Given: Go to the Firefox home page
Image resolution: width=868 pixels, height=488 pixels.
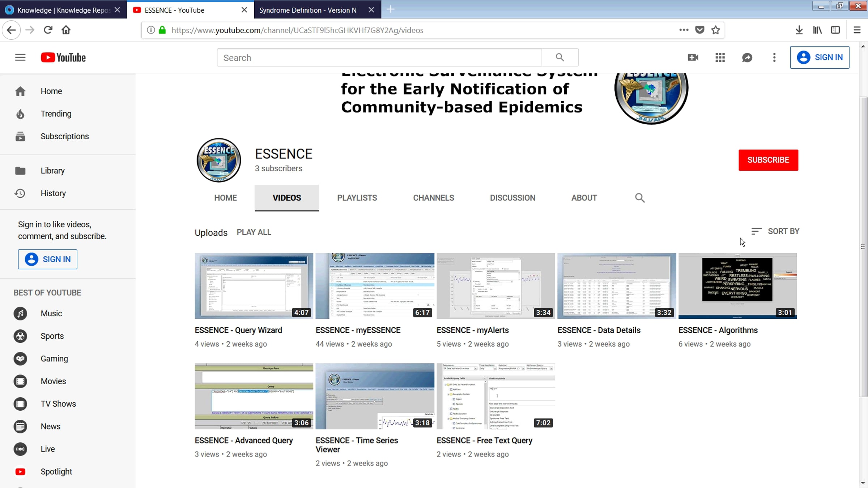Looking at the screenshot, I should point(66,30).
